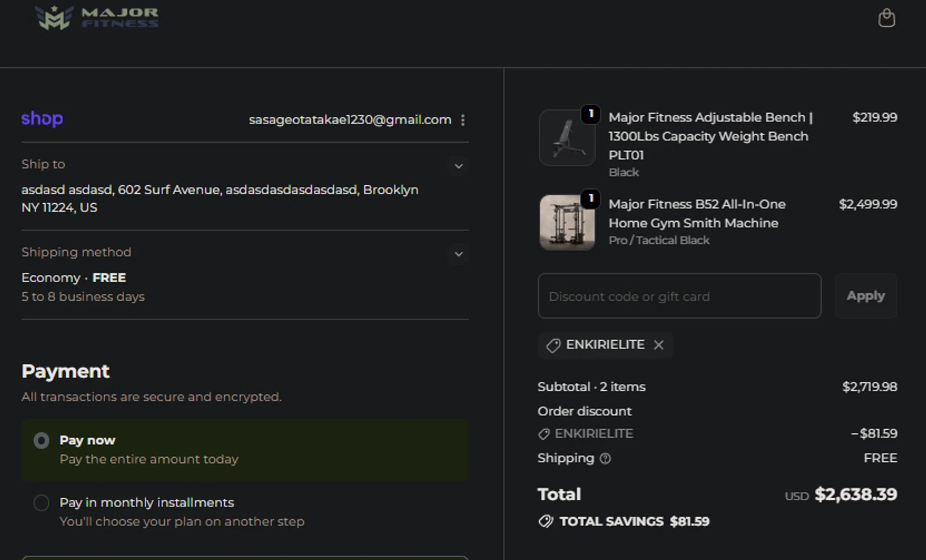Click the Total Savings tag icon

coord(546,521)
